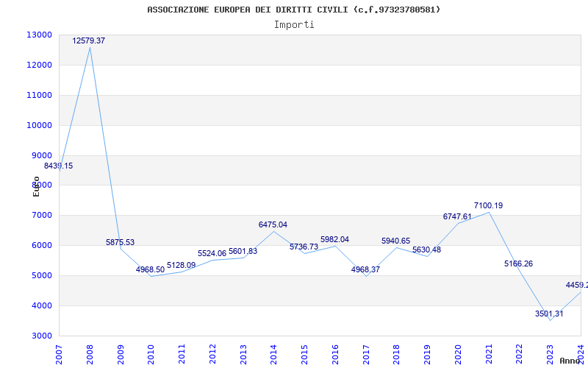588x368 pixels.
Task: Click the 2009 x-axis year label
Action: [121, 355]
